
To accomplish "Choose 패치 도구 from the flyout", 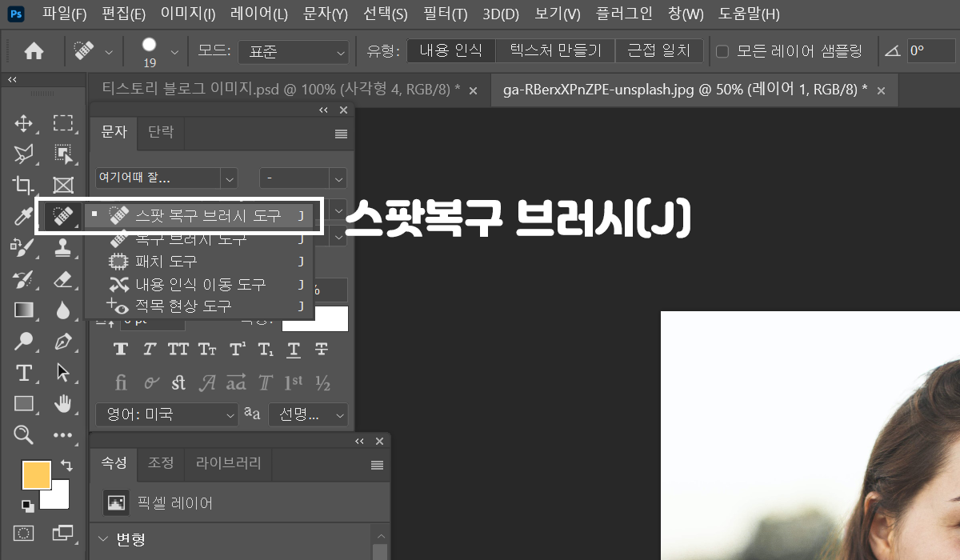I will [x=199, y=262].
